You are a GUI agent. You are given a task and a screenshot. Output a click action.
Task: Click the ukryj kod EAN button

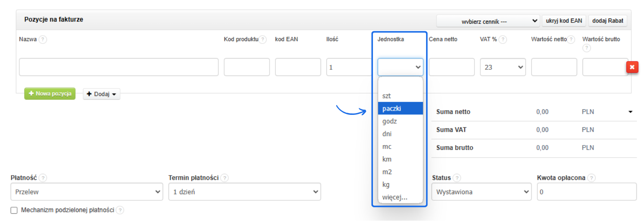click(x=564, y=21)
